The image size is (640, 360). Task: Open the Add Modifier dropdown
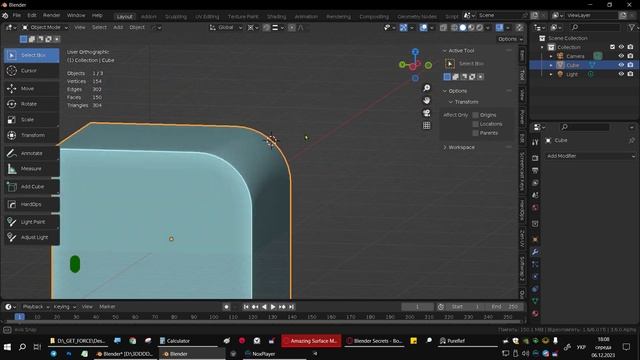[x=590, y=156]
